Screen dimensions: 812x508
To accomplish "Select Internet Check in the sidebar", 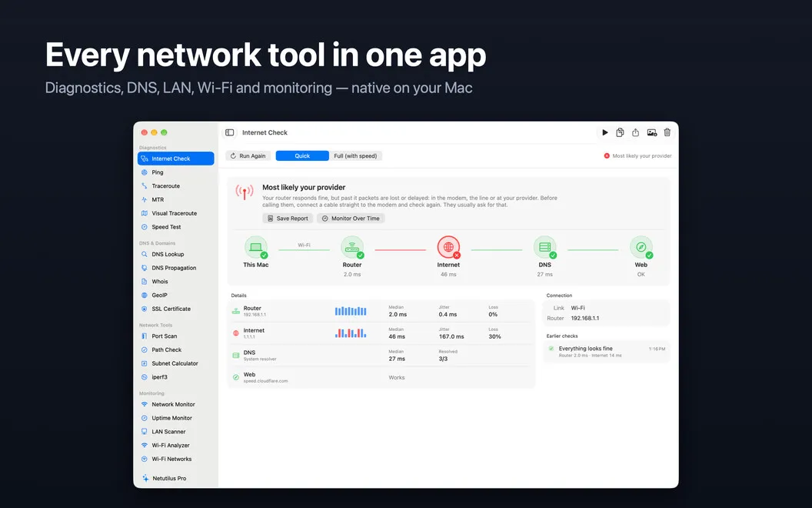I will [176, 159].
